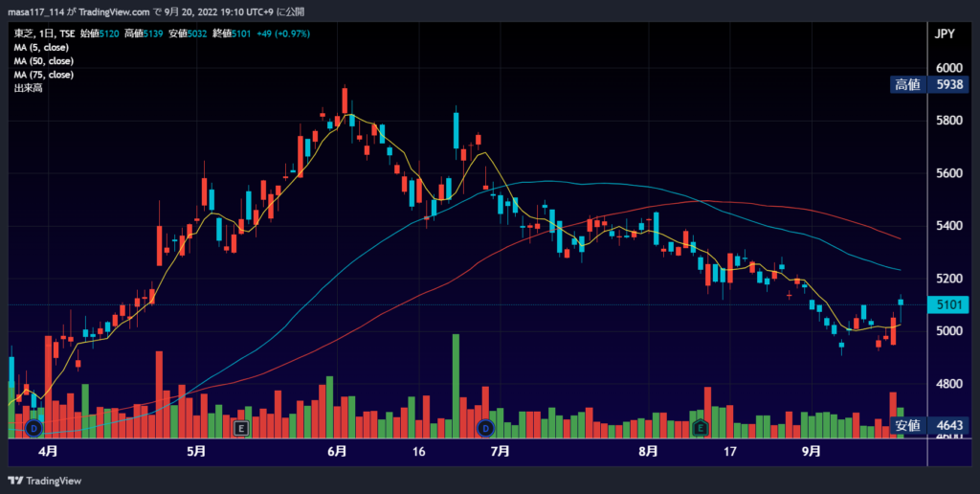Click the 高値 5938 price label

(928, 85)
